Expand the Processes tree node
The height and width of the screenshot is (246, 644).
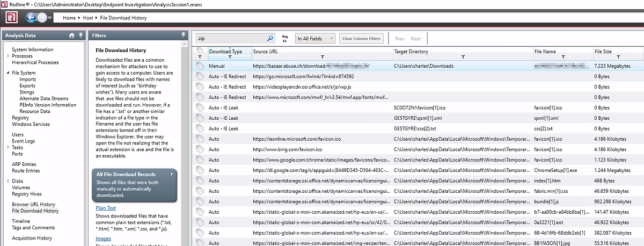(x=8, y=56)
